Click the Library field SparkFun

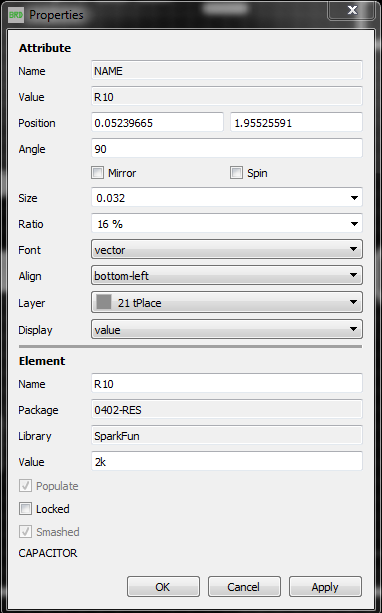227,436
